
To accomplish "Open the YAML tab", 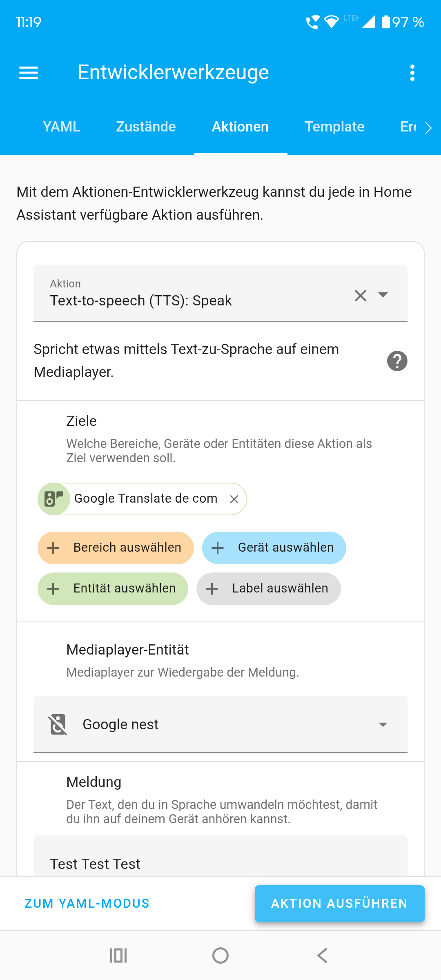I will (x=61, y=127).
